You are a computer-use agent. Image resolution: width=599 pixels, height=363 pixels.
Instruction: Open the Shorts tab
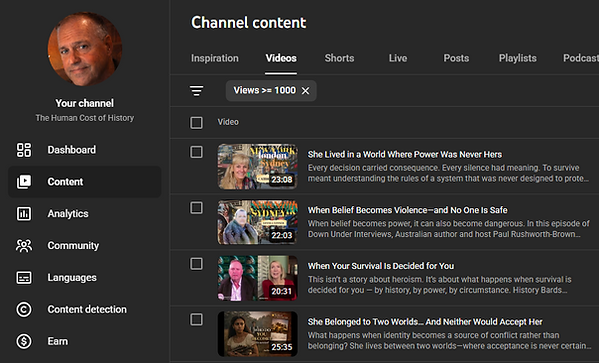pyautogui.click(x=339, y=58)
